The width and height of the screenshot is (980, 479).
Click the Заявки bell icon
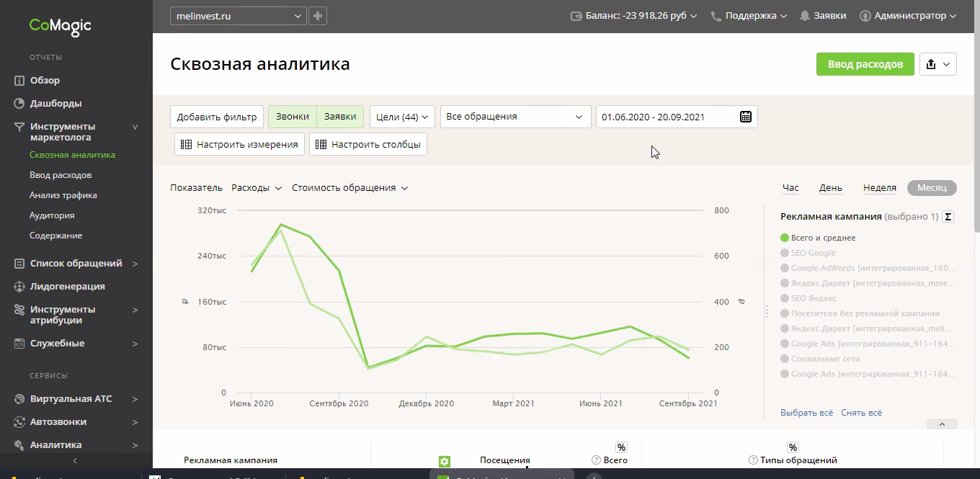point(805,16)
